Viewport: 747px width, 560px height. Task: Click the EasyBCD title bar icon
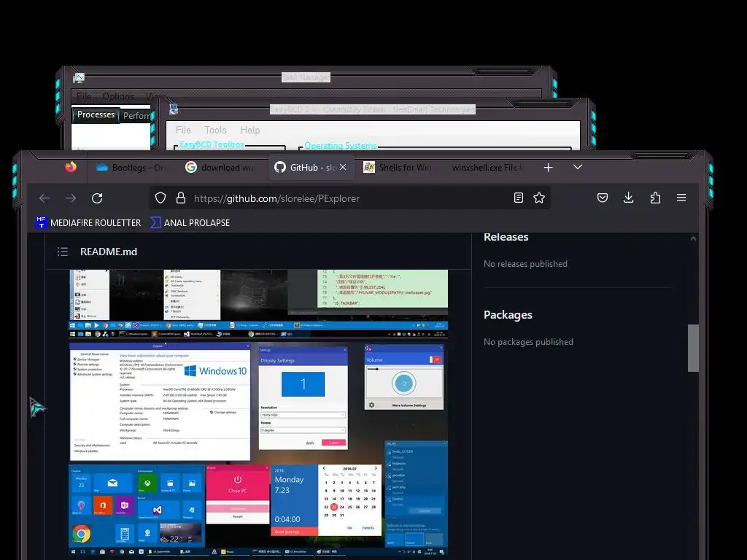click(174, 109)
